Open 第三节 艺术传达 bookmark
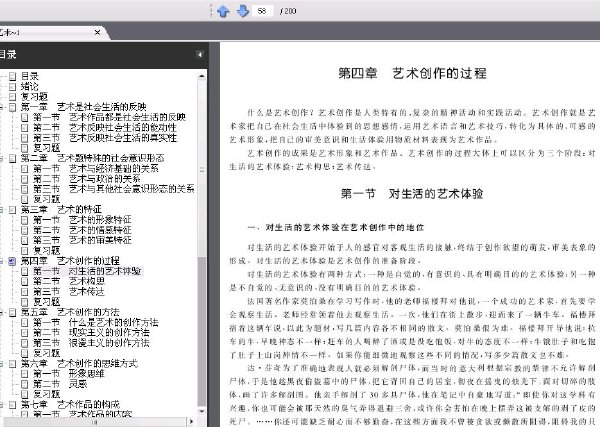This screenshot has height=427, width=600. pyautogui.click(x=69, y=292)
